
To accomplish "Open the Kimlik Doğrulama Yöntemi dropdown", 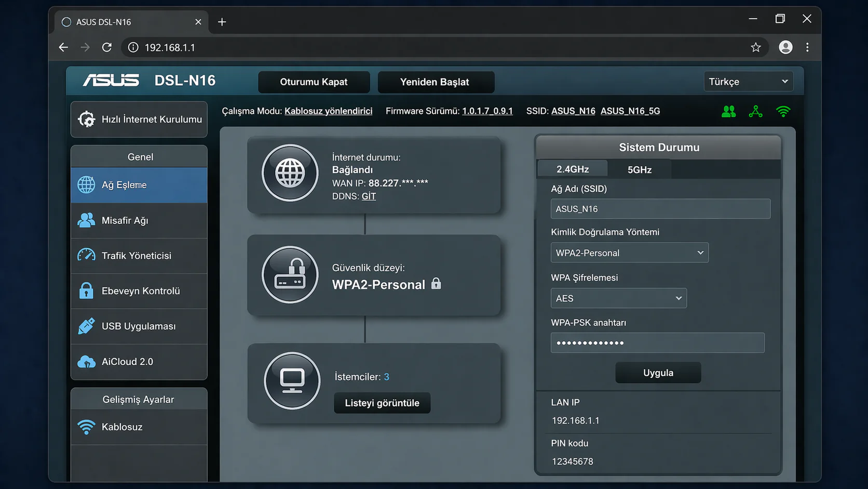I will click(x=629, y=253).
